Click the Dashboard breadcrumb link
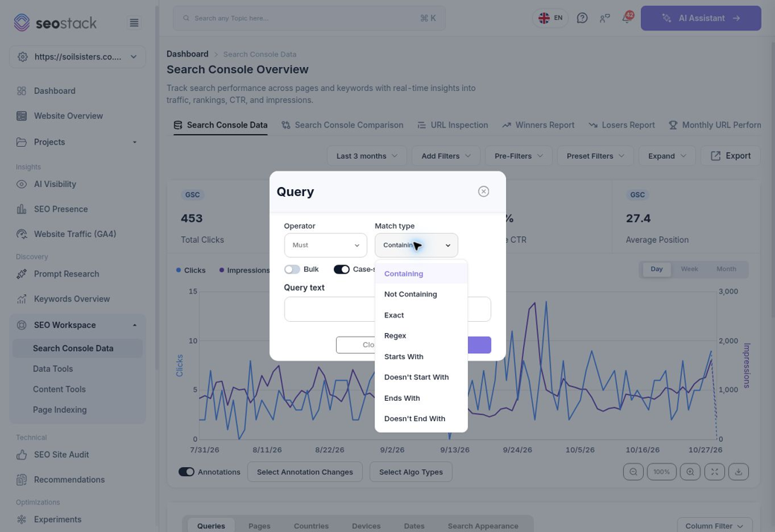 coord(187,54)
